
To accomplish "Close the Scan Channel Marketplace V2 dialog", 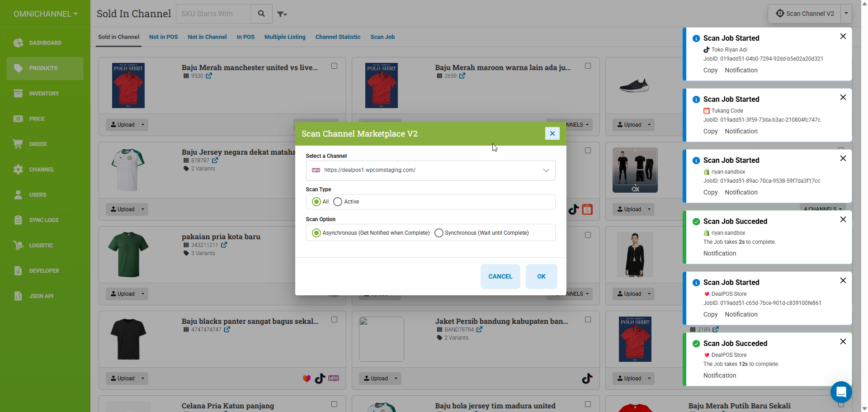I will click(552, 133).
